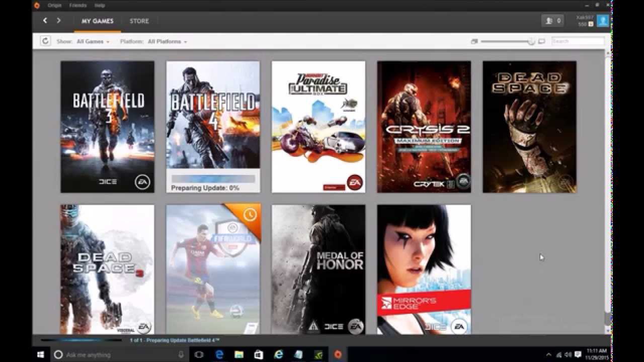
Task: Click the Origin logo in title bar
Action: (36, 5)
